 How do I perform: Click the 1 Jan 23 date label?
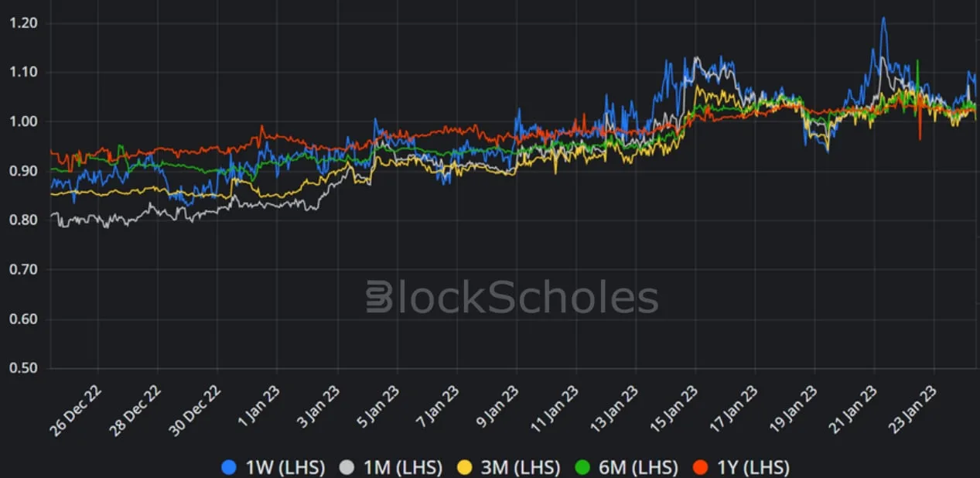pos(261,407)
